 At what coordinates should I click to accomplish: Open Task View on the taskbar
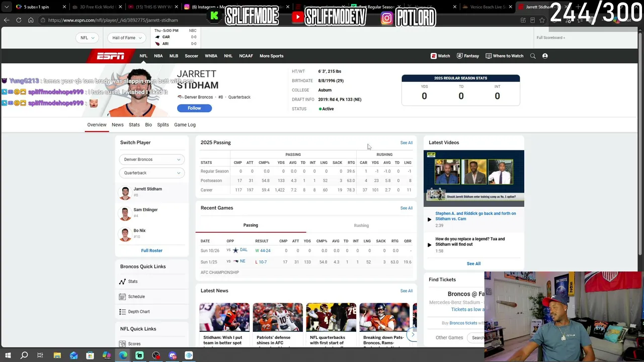click(40, 355)
